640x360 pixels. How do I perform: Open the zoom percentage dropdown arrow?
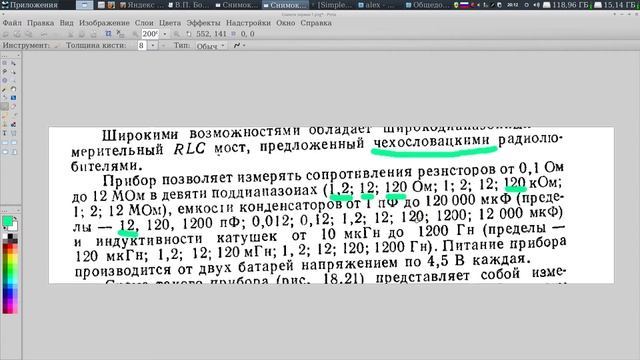point(164,34)
